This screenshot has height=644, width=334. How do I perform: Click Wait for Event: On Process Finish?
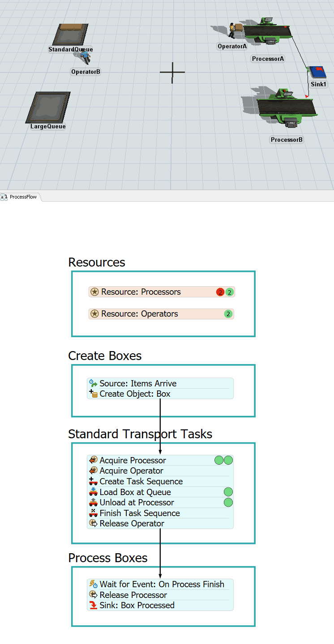pyautogui.click(x=162, y=584)
